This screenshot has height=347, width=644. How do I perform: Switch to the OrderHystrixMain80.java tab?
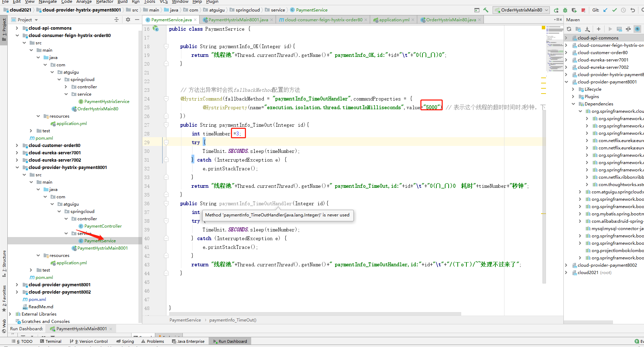(x=451, y=20)
